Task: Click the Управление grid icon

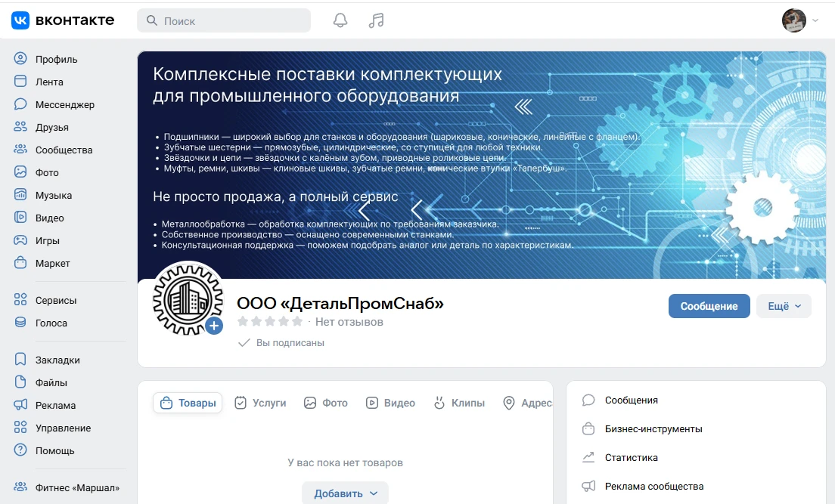Action: (x=20, y=428)
